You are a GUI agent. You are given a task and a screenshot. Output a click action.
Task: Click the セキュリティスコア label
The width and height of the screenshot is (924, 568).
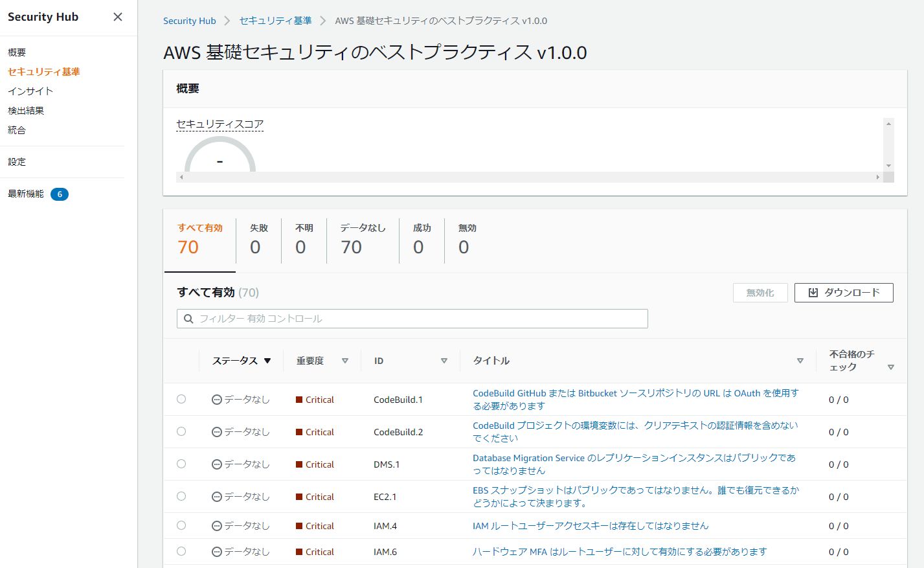(220, 124)
